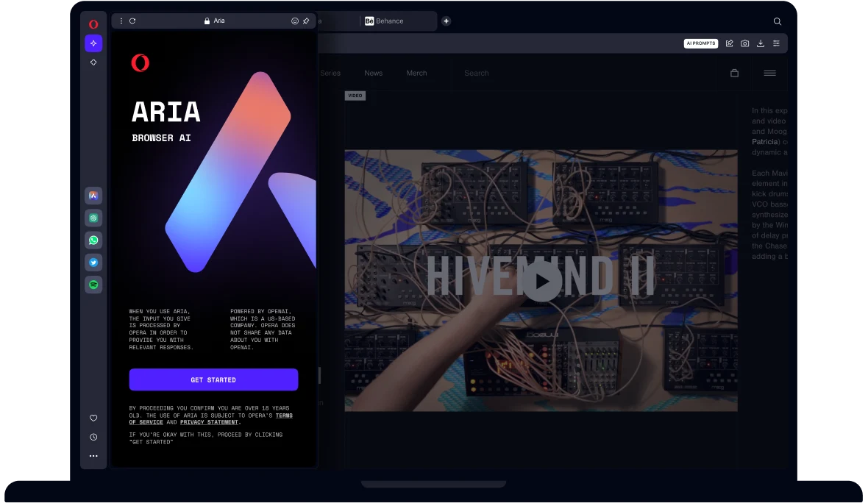Open Twitter from the sidebar
The image size is (868, 503).
tap(93, 263)
